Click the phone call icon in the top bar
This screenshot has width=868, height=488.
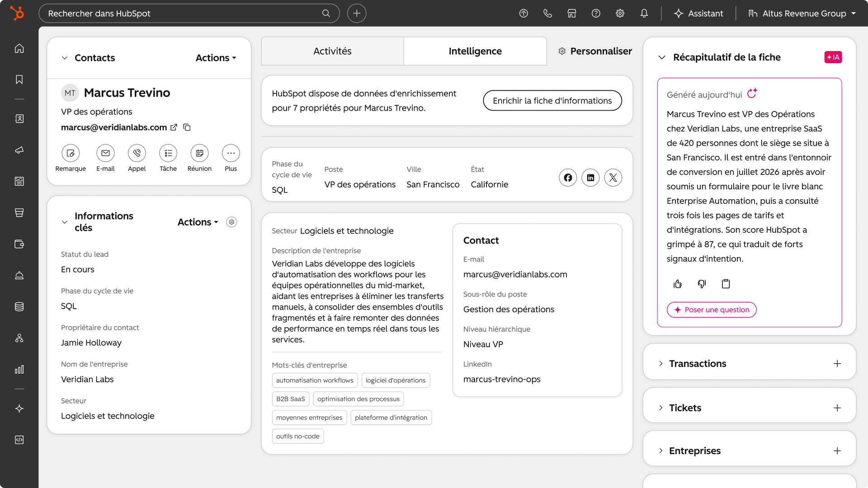[x=547, y=13]
